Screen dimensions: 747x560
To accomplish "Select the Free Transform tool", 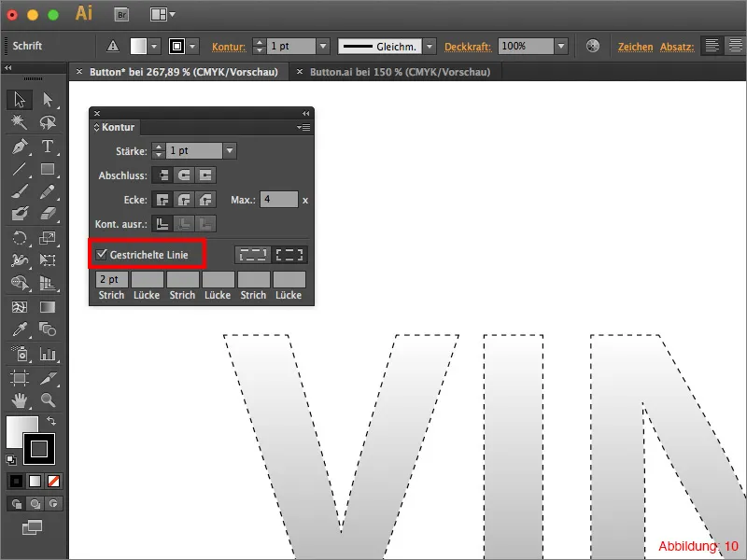I will [48, 260].
